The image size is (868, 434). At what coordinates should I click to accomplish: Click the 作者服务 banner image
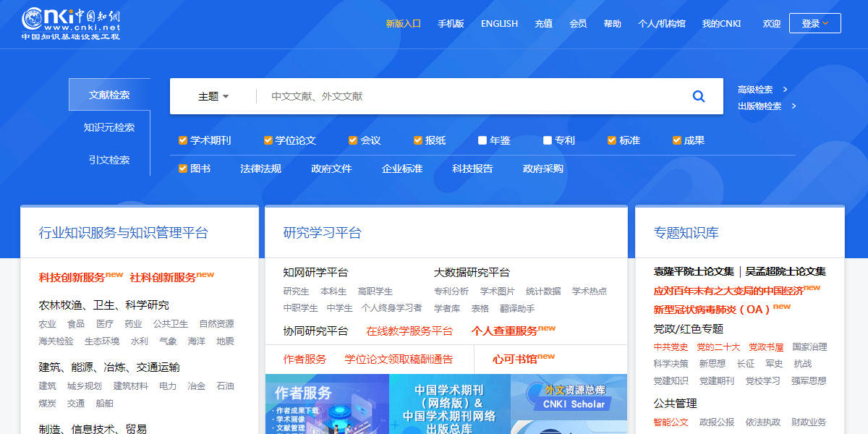pyautogui.click(x=327, y=404)
